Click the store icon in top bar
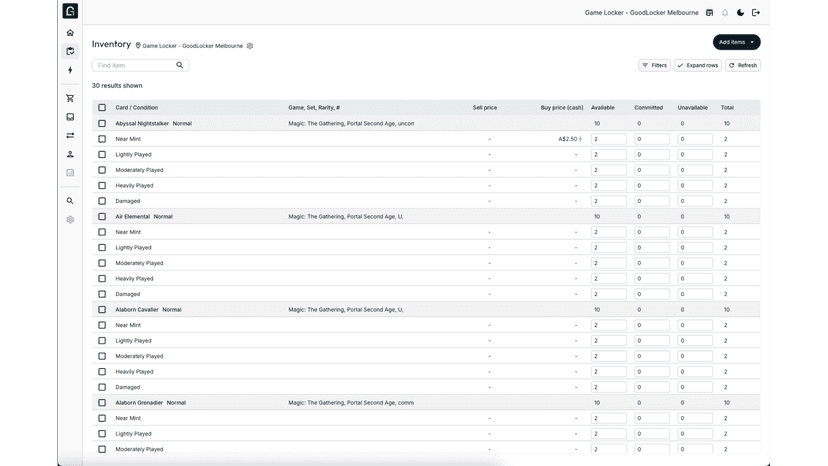 (710, 13)
